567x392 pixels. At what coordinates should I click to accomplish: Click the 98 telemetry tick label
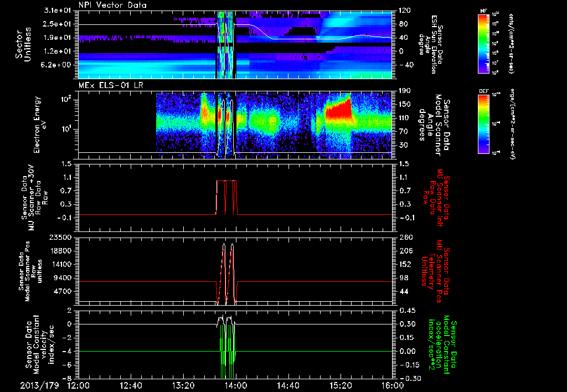tap(403, 278)
